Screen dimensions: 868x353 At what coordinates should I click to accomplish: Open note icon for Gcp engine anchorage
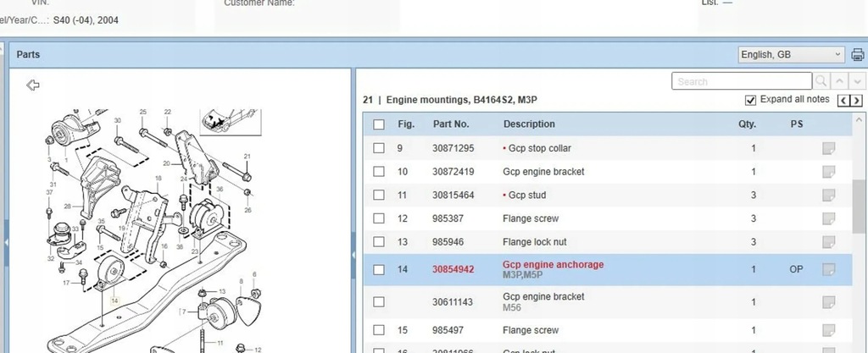(x=828, y=269)
